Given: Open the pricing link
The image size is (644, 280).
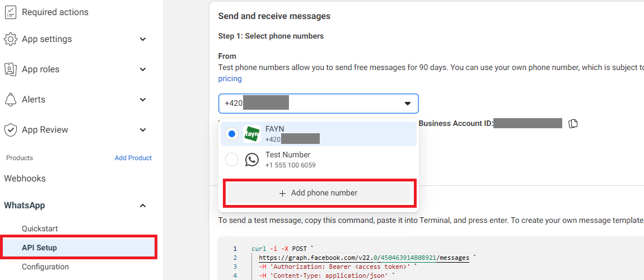Looking at the screenshot, I should [x=230, y=79].
